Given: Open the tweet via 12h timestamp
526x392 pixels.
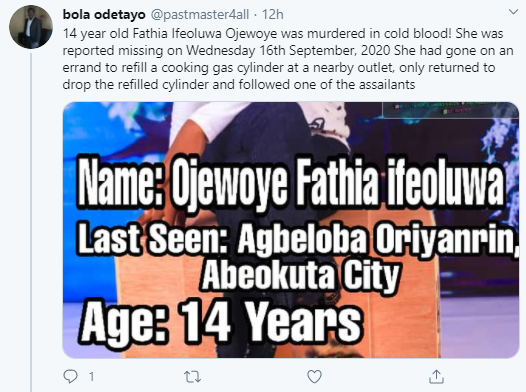Looking at the screenshot, I should [272, 15].
